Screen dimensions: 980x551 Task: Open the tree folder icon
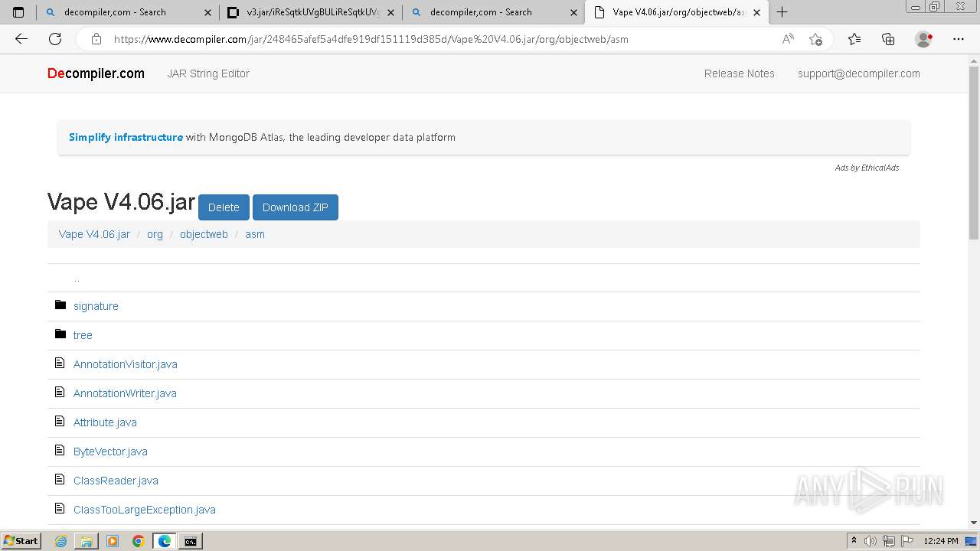point(60,334)
